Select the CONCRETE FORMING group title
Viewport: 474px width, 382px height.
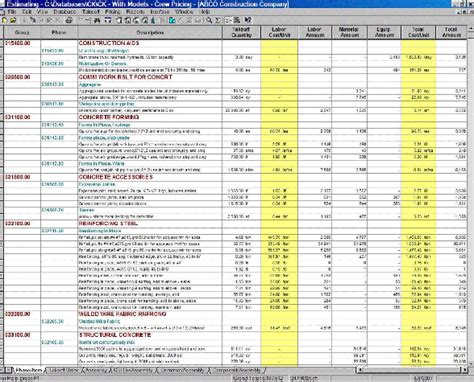pyautogui.click(x=109, y=117)
